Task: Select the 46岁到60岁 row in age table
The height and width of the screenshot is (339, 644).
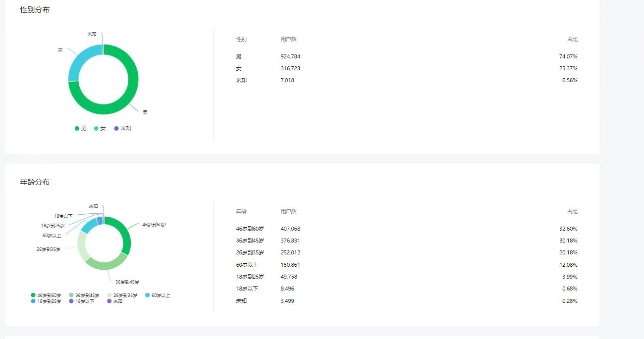Action: tap(407, 229)
